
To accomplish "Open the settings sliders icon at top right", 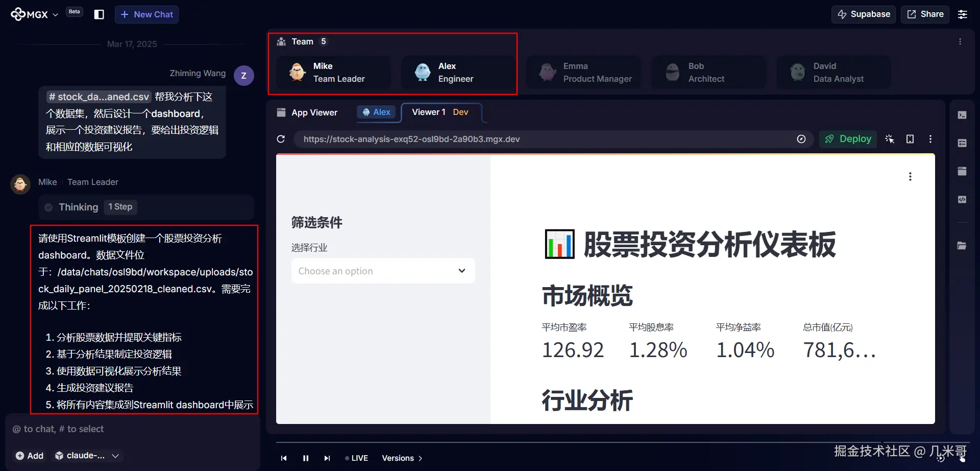I will 963,14.
